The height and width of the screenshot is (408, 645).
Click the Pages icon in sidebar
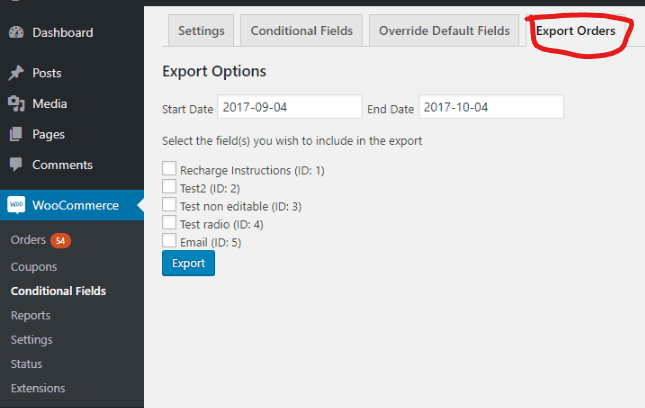pyautogui.click(x=16, y=134)
